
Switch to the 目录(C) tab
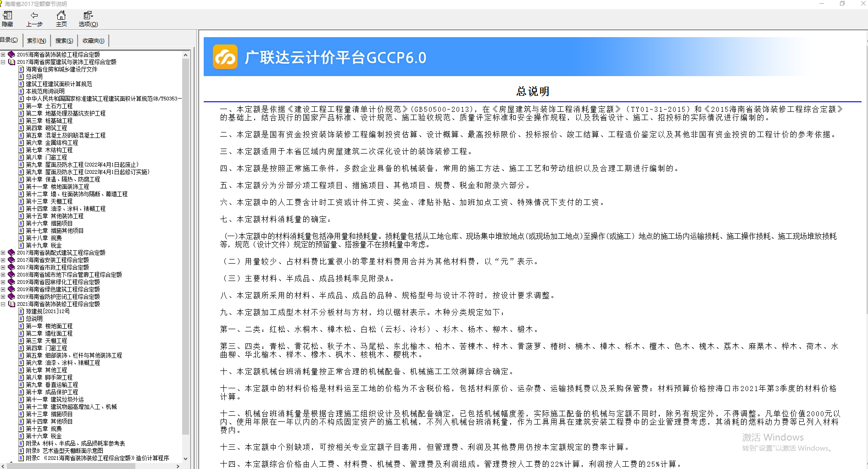(x=9, y=40)
